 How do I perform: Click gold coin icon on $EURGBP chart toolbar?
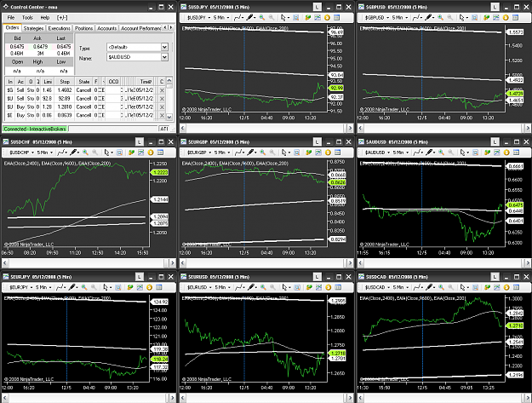328,153
